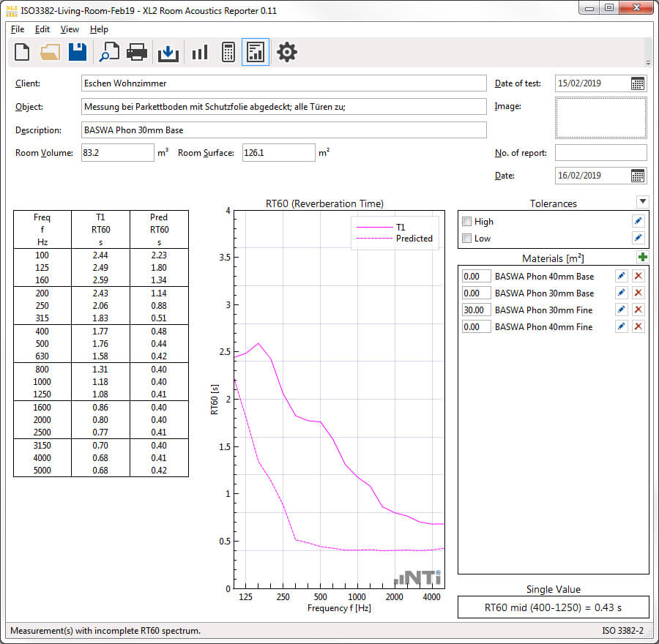Enable the Low tolerance checkbox
659x644 pixels.
click(467, 239)
